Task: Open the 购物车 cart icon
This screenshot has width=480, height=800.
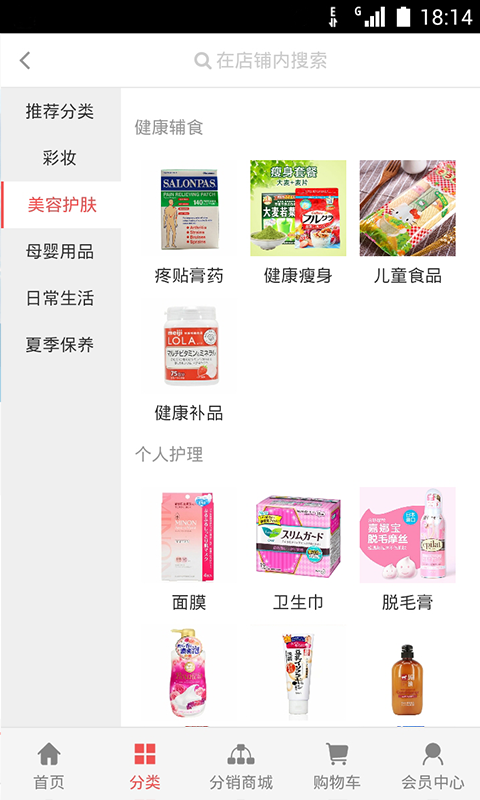Action: (x=337, y=754)
